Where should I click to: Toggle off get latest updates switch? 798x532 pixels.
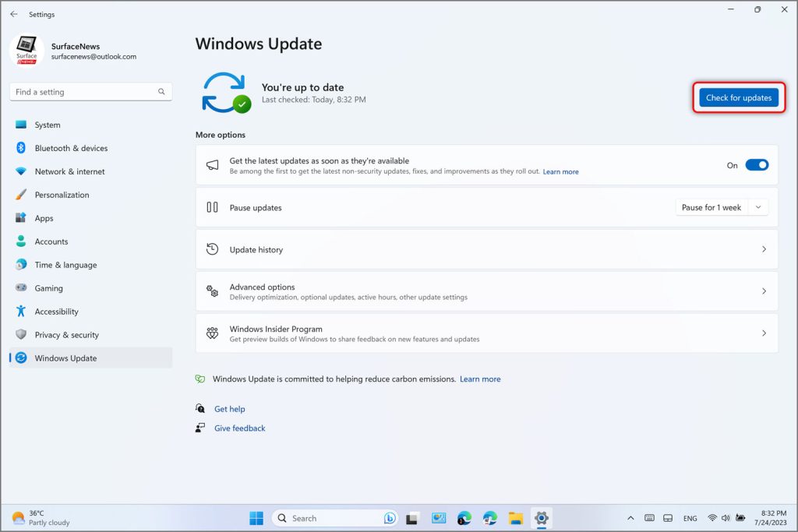click(x=756, y=165)
